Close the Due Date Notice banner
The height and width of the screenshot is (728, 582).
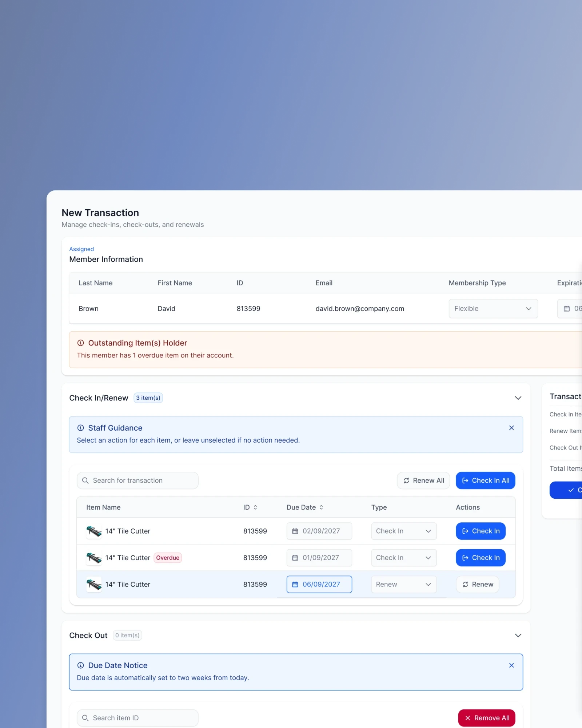511,665
